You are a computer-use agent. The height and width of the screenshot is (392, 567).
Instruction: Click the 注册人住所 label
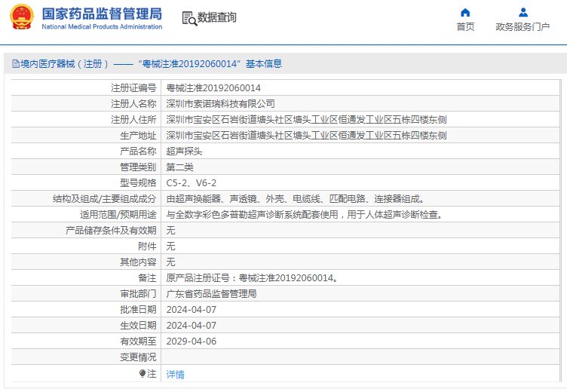click(x=133, y=120)
